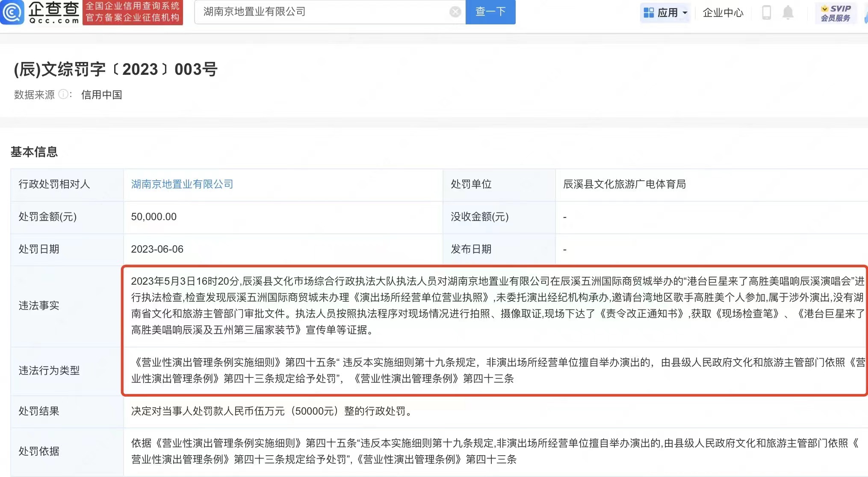Viewport: 868px width, 477px height.
Task: Open the notification bell
Action: [788, 12]
